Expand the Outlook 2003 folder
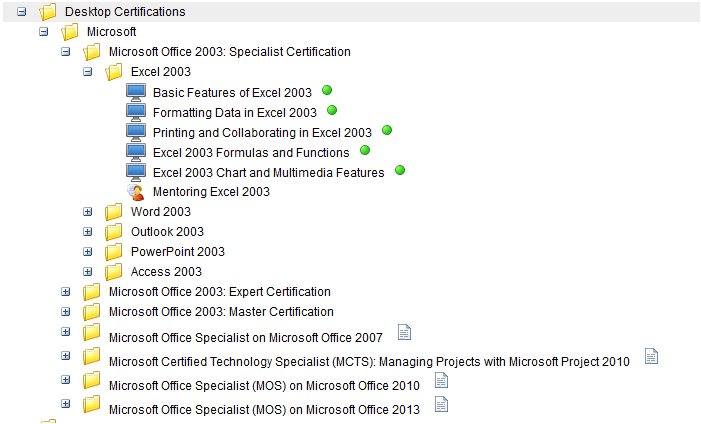The image size is (701, 424). pyautogui.click(x=88, y=232)
